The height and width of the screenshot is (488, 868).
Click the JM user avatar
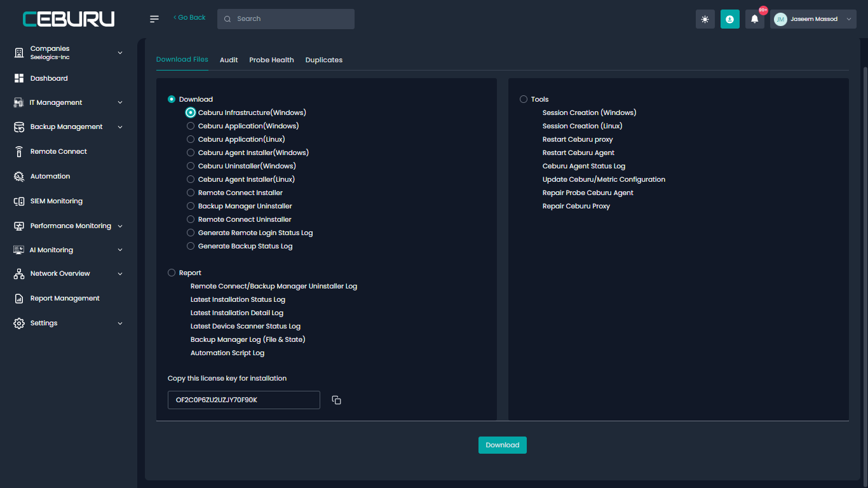pyautogui.click(x=780, y=19)
